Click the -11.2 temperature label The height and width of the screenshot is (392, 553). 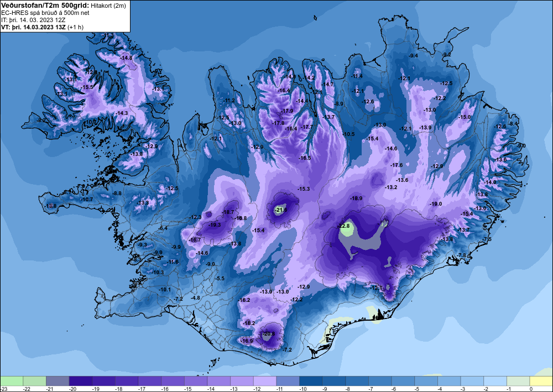coord(229,101)
